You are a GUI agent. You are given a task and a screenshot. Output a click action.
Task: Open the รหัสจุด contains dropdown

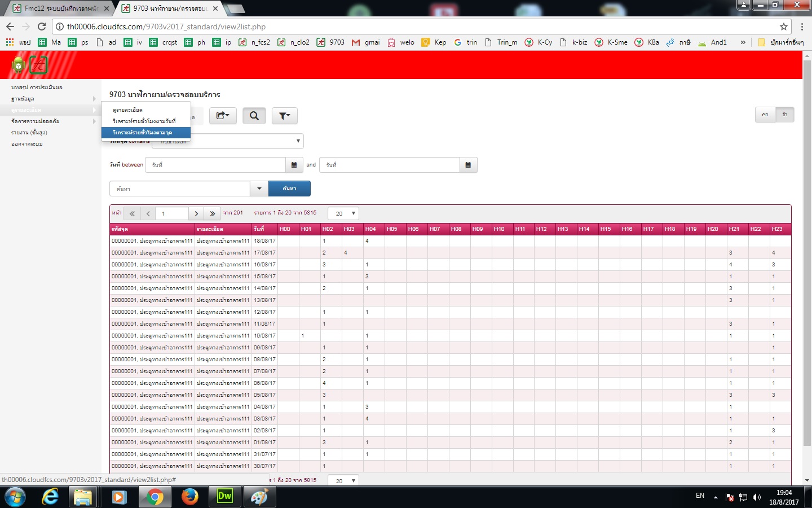(x=228, y=141)
